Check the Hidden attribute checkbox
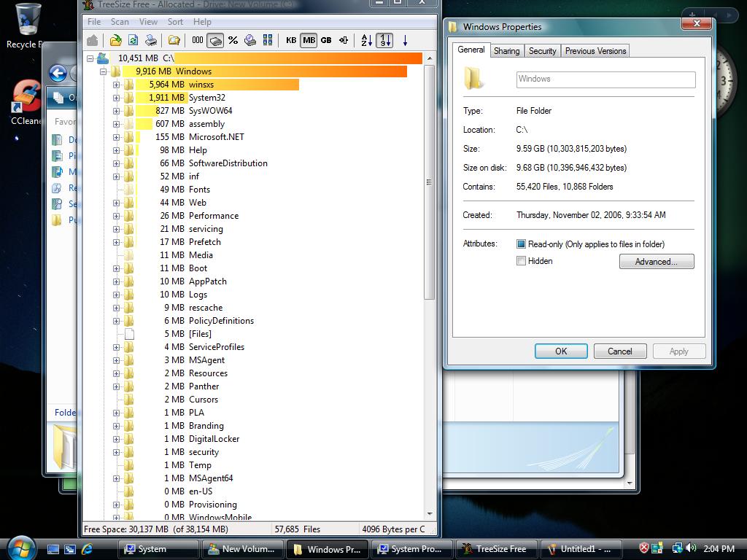Image resolution: width=747 pixels, height=560 pixels. [521, 261]
